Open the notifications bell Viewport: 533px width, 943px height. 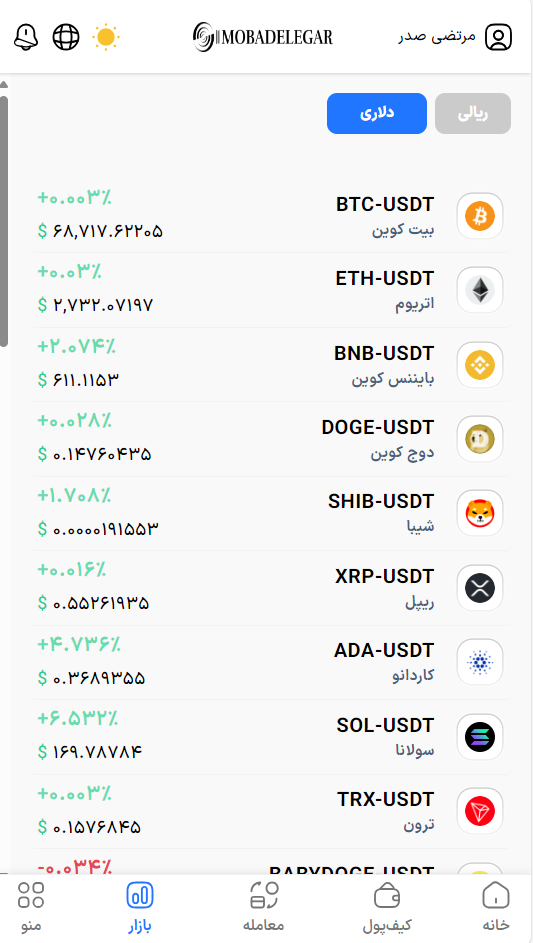click(26, 37)
